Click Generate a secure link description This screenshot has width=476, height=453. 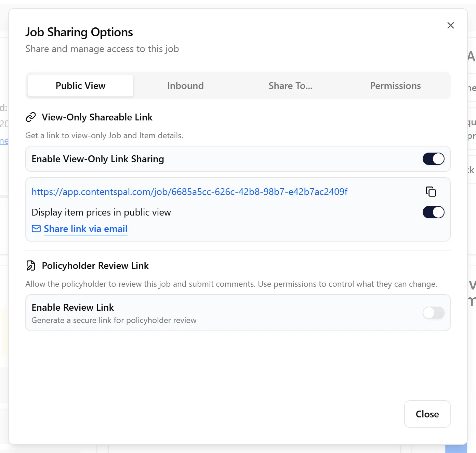[x=114, y=320]
